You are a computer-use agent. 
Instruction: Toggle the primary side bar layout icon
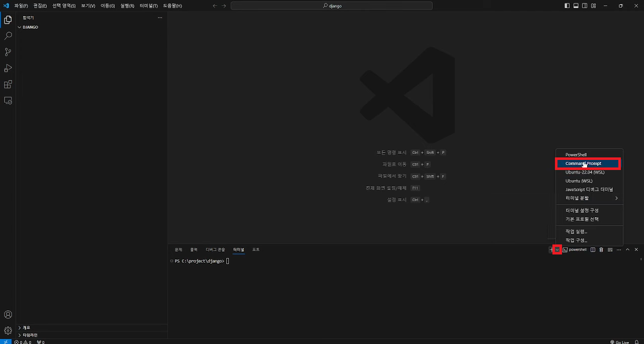click(x=568, y=6)
